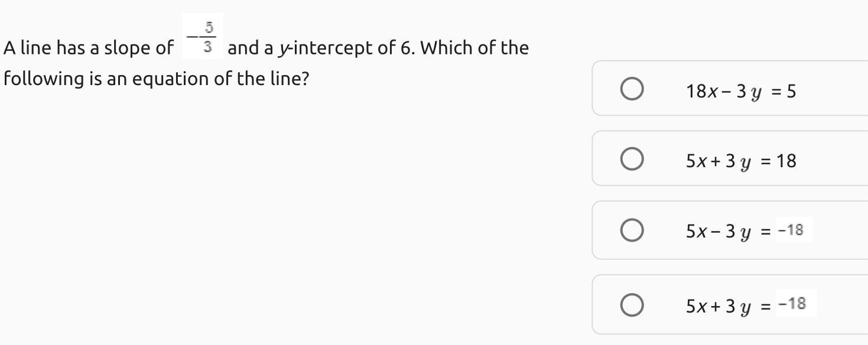Mark the radio button for 5x − 3y = −18
This screenshot has height=345, width=868.
632,230
